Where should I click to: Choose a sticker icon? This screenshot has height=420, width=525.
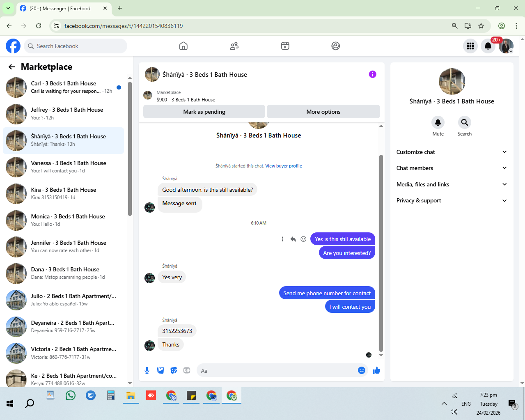tap(174, 370)
